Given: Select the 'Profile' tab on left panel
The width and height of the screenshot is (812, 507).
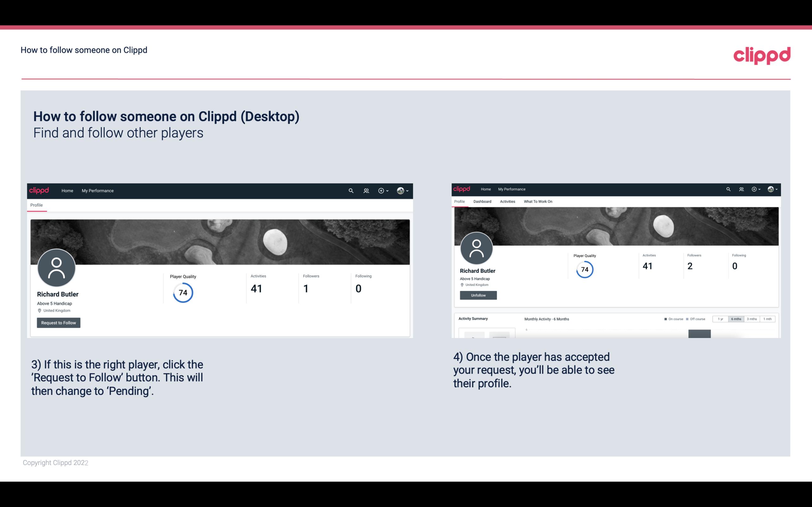Looking at the screenshot, I should pos(36,205).
